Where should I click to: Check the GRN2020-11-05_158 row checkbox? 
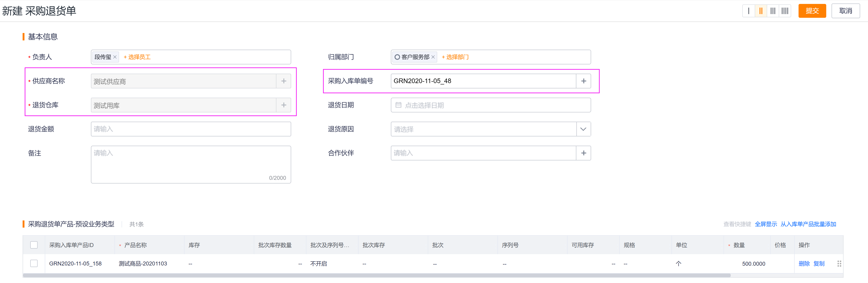tap(34, 263)
